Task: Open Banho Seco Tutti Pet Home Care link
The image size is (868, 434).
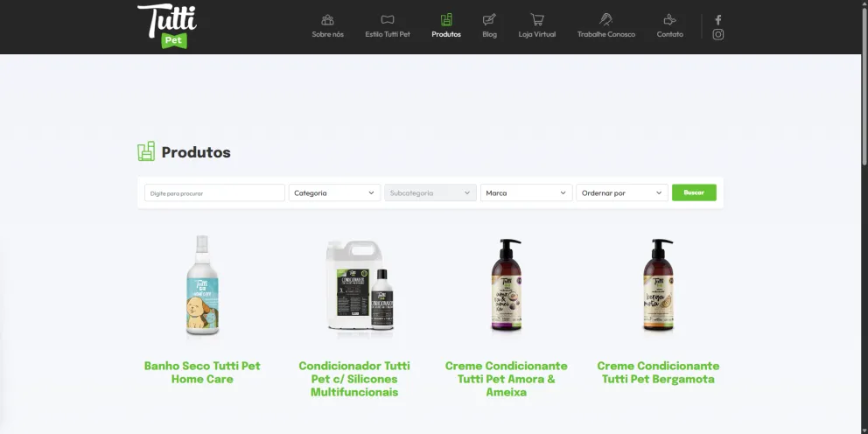Action: pyautogui.click(x=202, y=373)
